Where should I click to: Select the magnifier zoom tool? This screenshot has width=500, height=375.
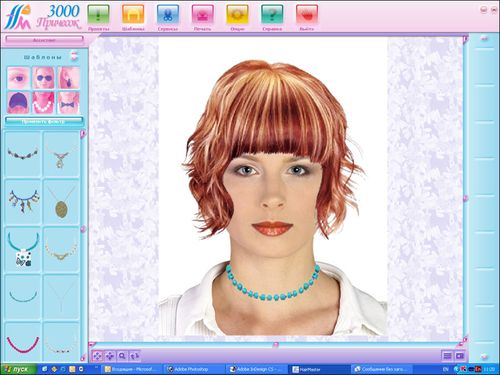coord(122,356)
